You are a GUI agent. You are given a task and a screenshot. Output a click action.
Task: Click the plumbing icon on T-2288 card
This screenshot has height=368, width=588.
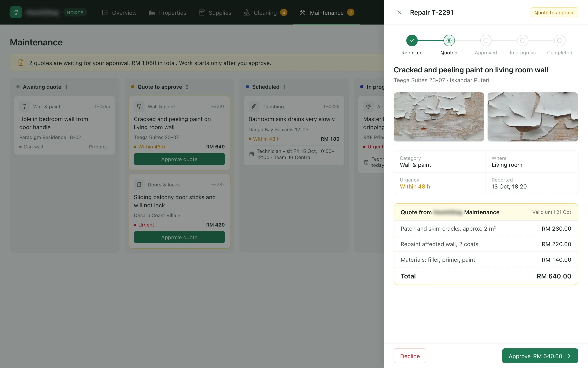(x=254, y=106)
